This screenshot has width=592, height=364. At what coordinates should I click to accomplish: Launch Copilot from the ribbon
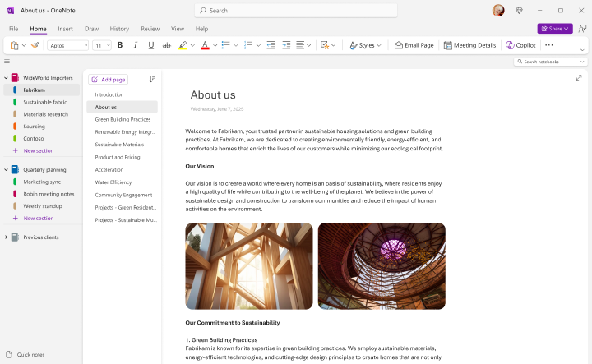coord(520,45)
